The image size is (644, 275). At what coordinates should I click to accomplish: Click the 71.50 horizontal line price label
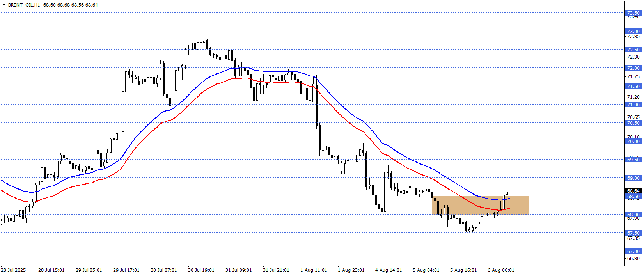(x=633, y=86)
